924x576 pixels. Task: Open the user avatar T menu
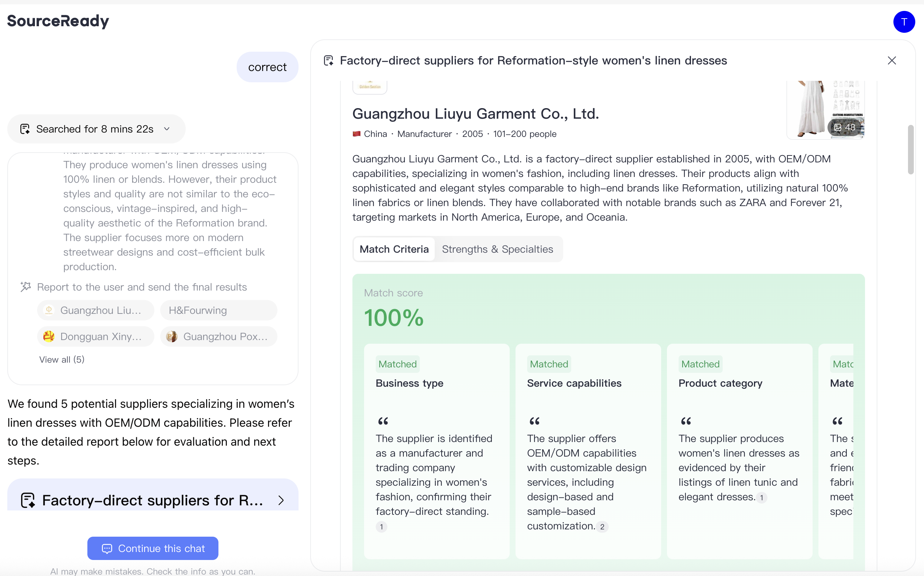(x=904, y=22)
